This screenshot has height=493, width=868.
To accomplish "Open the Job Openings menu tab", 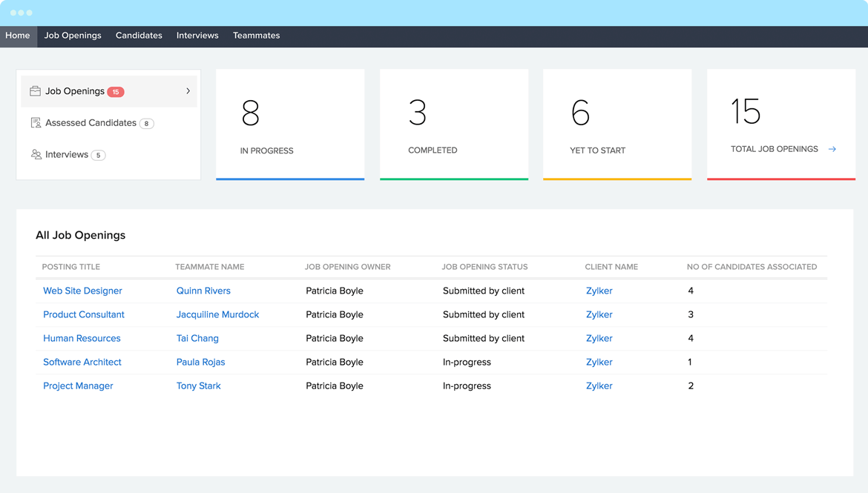I will pyautogui.click(x=73, y=36).
